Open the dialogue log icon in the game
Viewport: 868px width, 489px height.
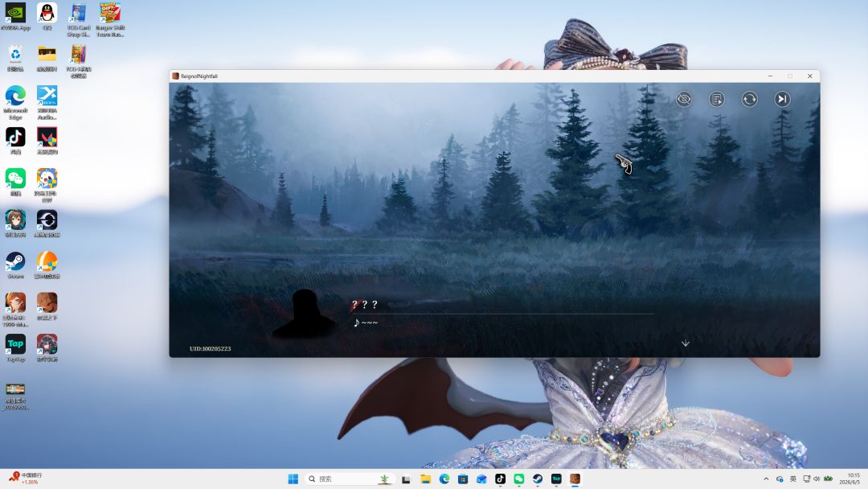pyautogui.click(x=717, y=99)
